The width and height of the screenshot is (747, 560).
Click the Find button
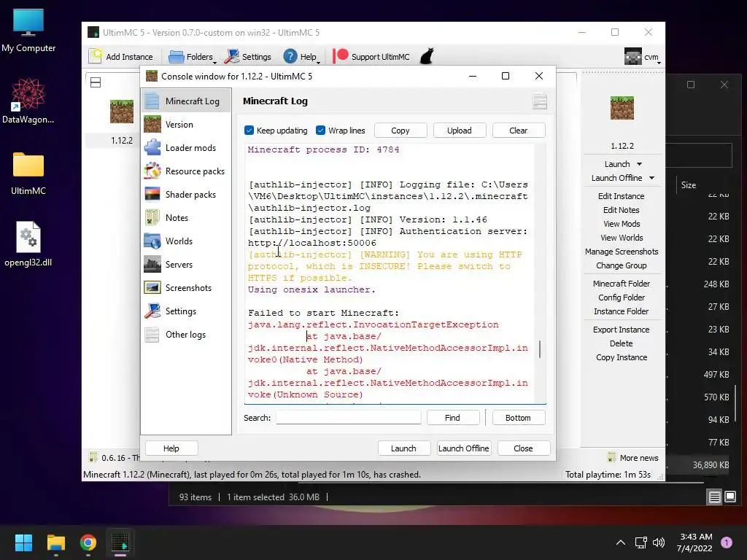(452, 418)
